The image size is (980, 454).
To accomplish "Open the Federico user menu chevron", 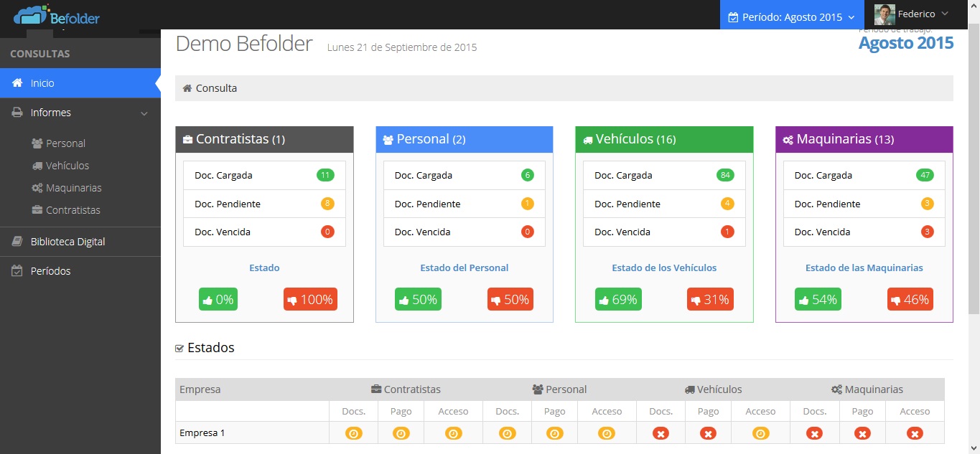I will [x=944, y=14].
